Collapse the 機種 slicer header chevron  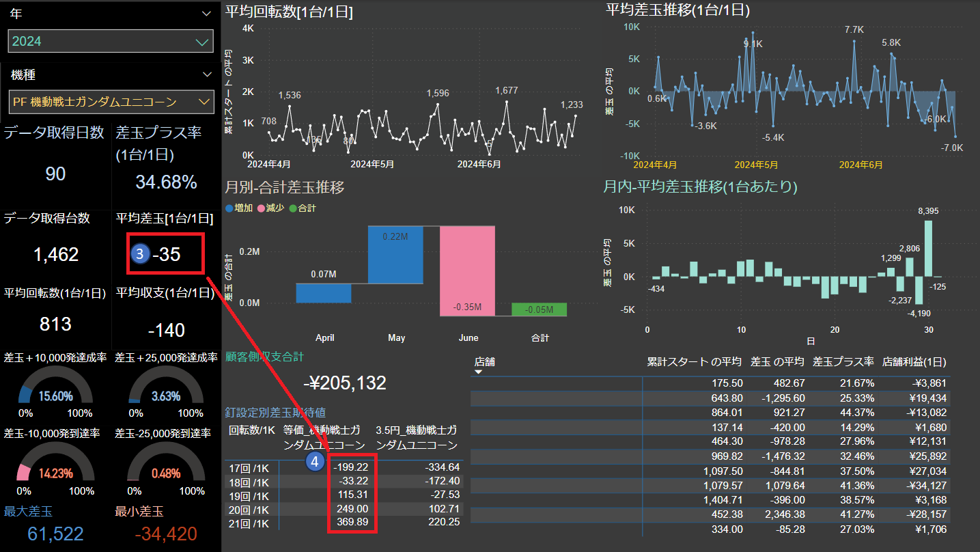(x=207, y=74)
